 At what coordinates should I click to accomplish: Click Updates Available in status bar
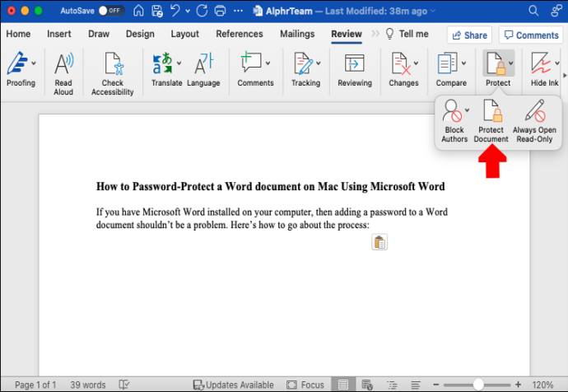coord(233,385)
